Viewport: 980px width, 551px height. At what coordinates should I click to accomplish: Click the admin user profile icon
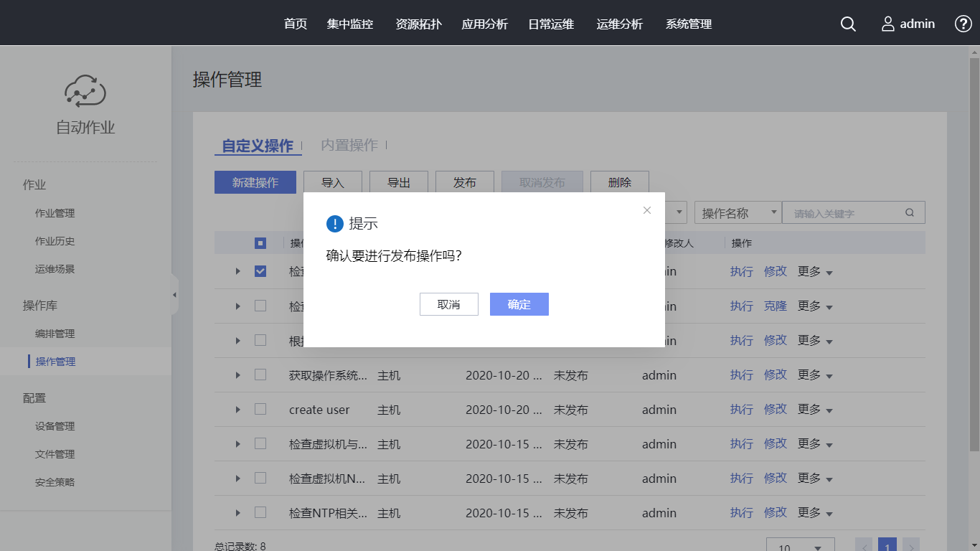coord(888,24)
